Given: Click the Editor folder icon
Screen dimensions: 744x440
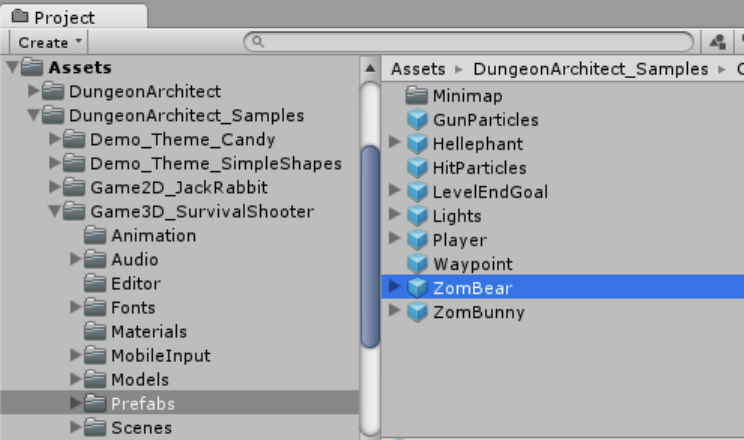Looking at the screenshot, I should click(x=95, y=283).
